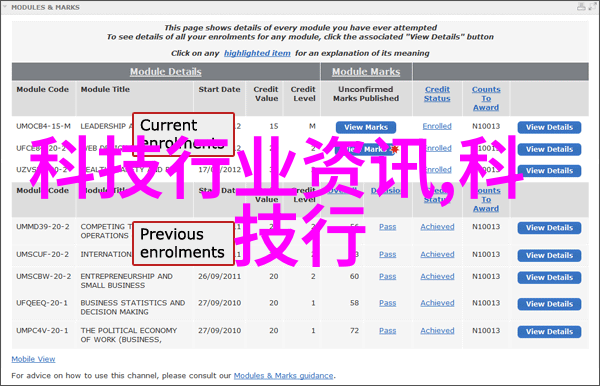
Task: Click Achieved for UMPC4V-20-1
Action: click(437, 331)
